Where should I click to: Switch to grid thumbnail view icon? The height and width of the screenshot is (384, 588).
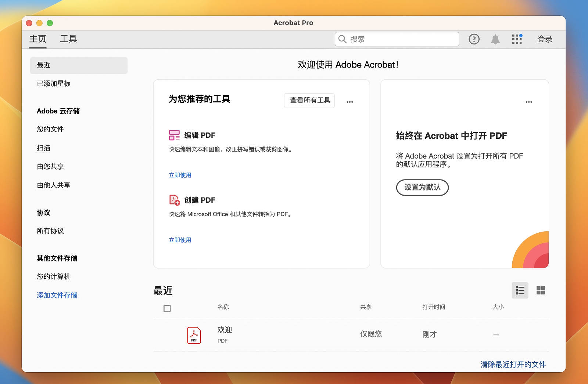pos(541,290)
